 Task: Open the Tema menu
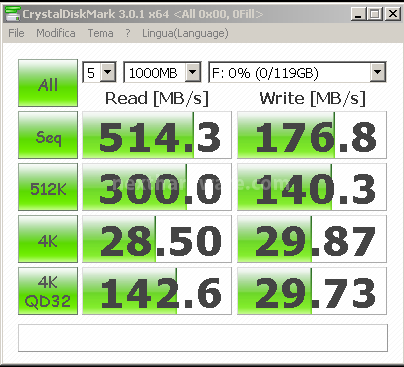pyautogui.click(x=100, y=33)
